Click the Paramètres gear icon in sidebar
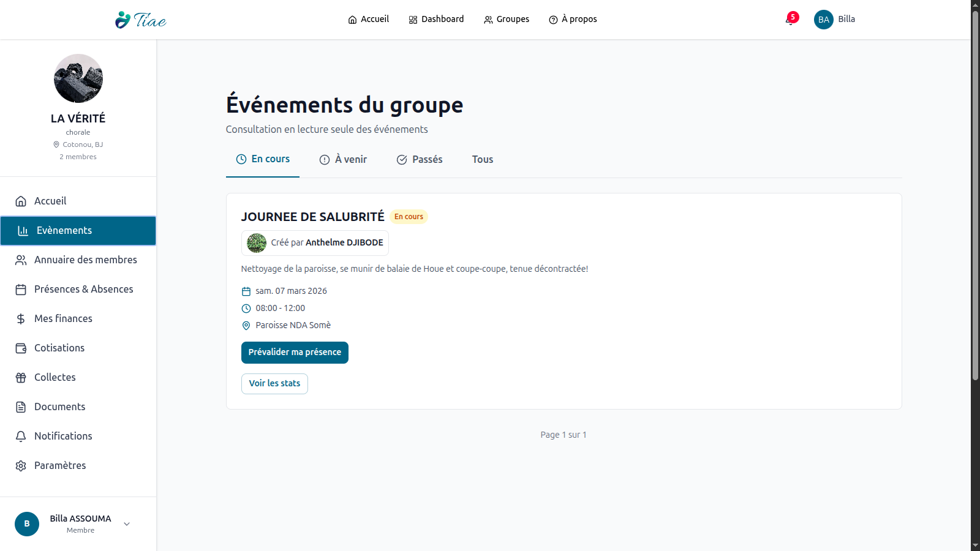The image size is (980, 551). coord(21,466)
